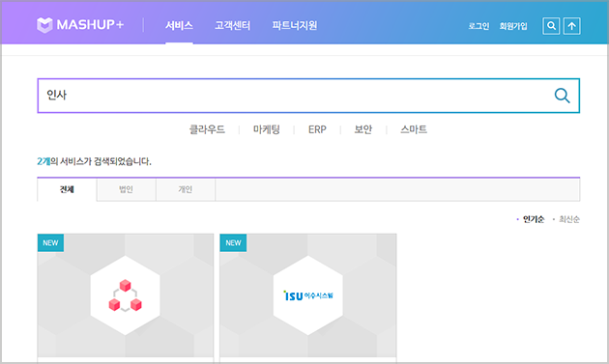609x364 pixels.
Task: Open the 파트너지원 menu
Action: coord(295,26)
